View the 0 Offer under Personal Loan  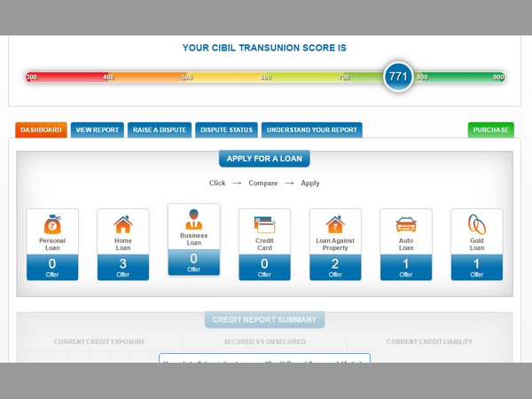tap(52, 268)
